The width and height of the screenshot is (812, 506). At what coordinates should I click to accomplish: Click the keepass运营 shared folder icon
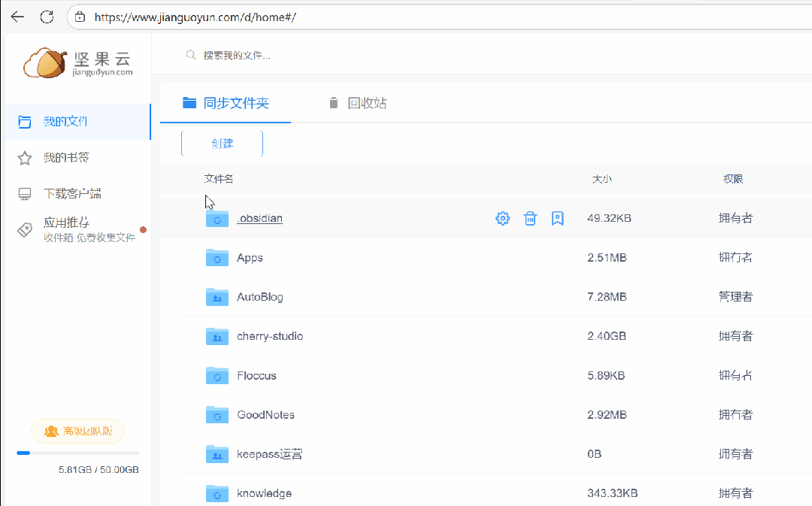(x=217, y=454)
